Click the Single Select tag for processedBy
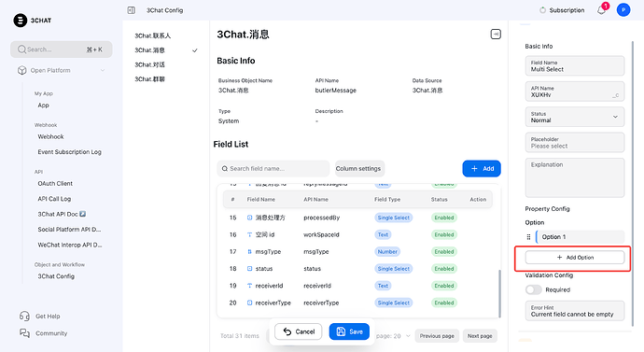Screen dimensions: 644x352 tap(394, 218)
